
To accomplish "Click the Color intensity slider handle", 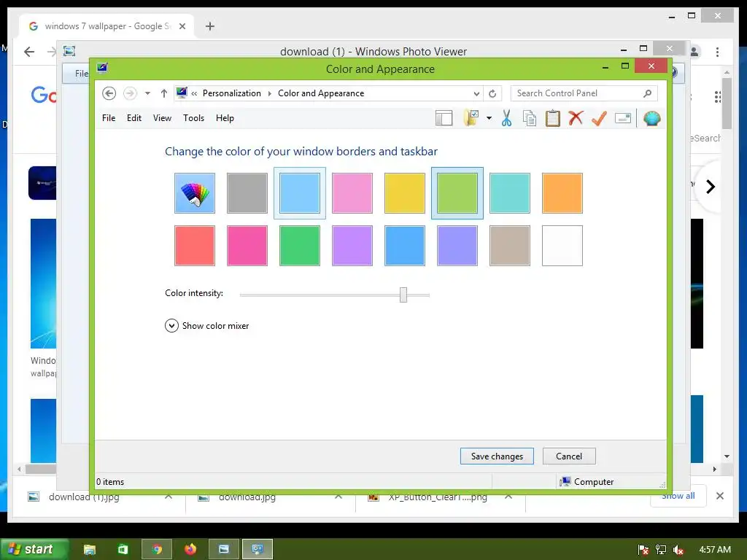I will click(403, 295).
